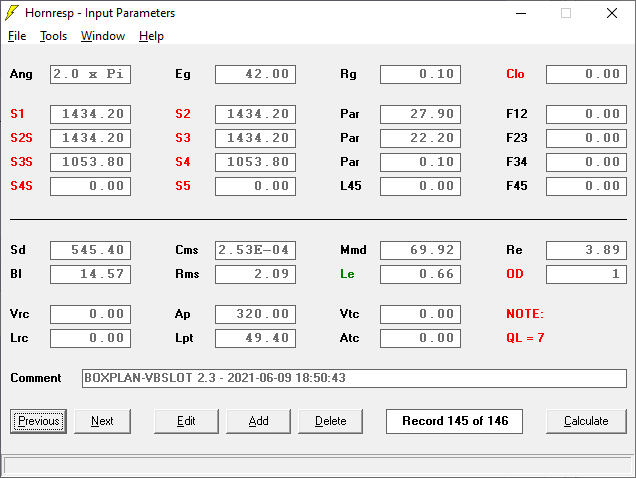Minimize the Hornresp window
This screenshot has height=478, width=636.
pyautogui.click(x=521, y=13)
